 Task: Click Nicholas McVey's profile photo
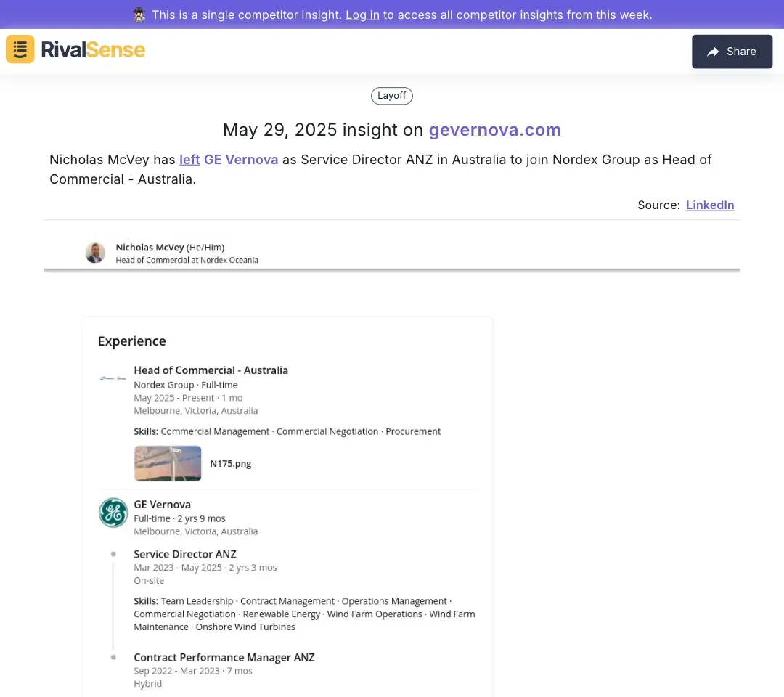click(x=95, y=253)
